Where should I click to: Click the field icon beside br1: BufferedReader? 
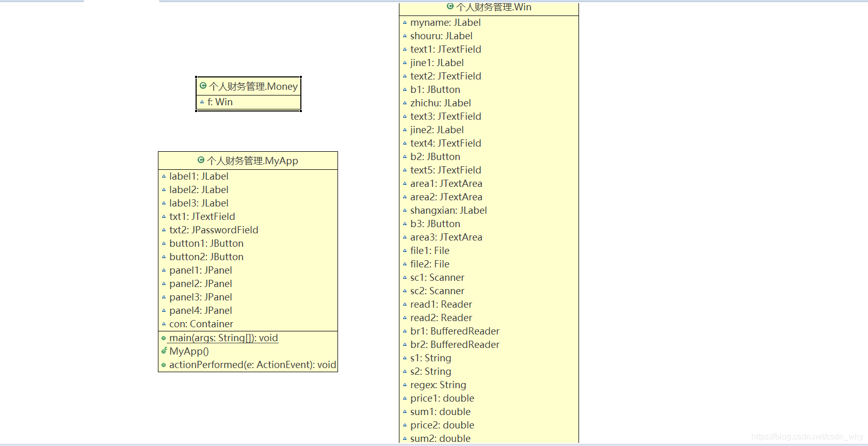click(405, 331)
